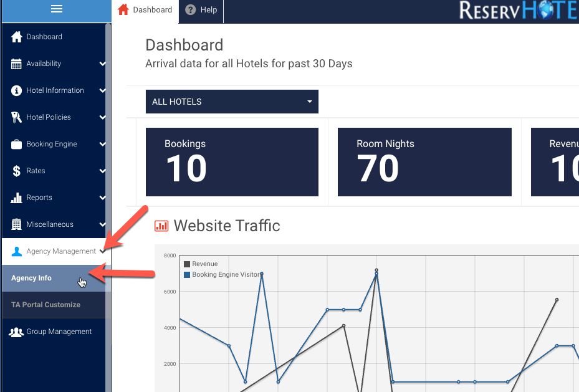Click the sidebar vertical scrollbar
Image resolution: width=579 pixels, height=392 pixels.
(108, 207)
